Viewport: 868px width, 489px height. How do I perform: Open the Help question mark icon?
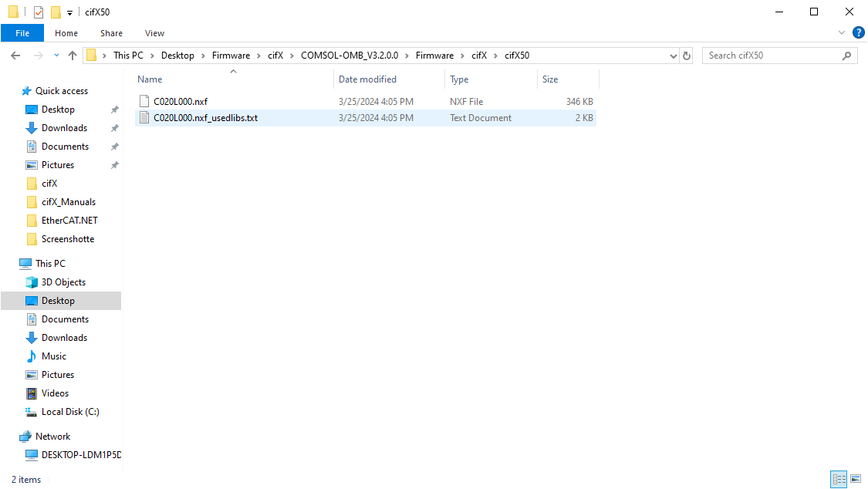point(858,32)
